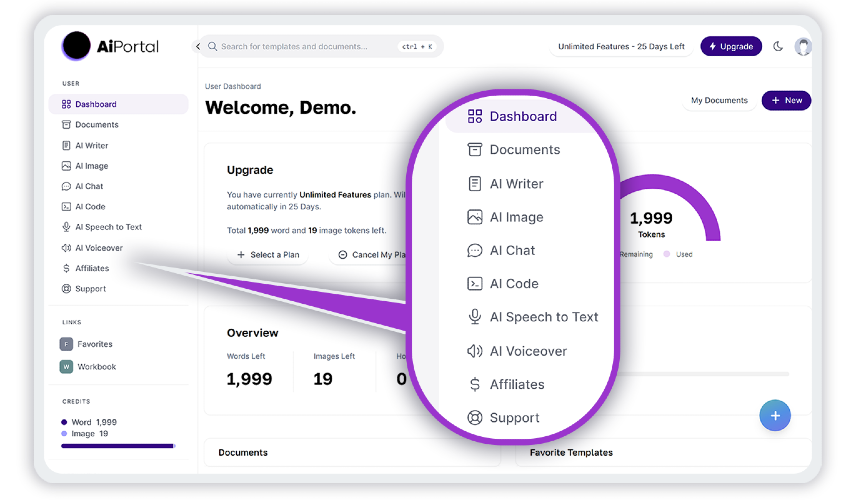The width and height of the screenshot is (856, 500).
Task: Click the blue floating plus button
Action: [775, 415]
